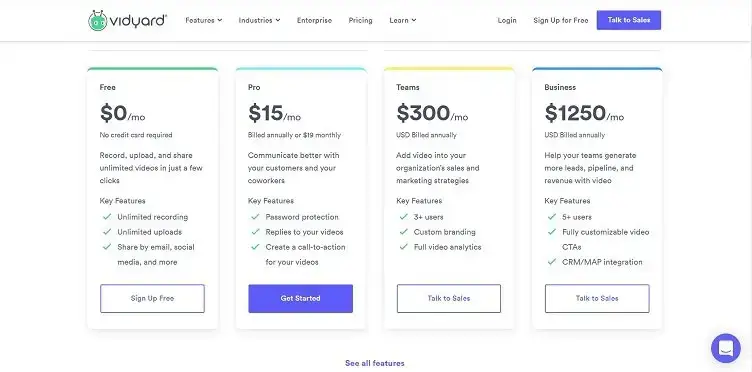This screenshot has width=752, height=372.
Task: Click the checkmark beside Full video analytics
Action: click(x=403, y=247)
